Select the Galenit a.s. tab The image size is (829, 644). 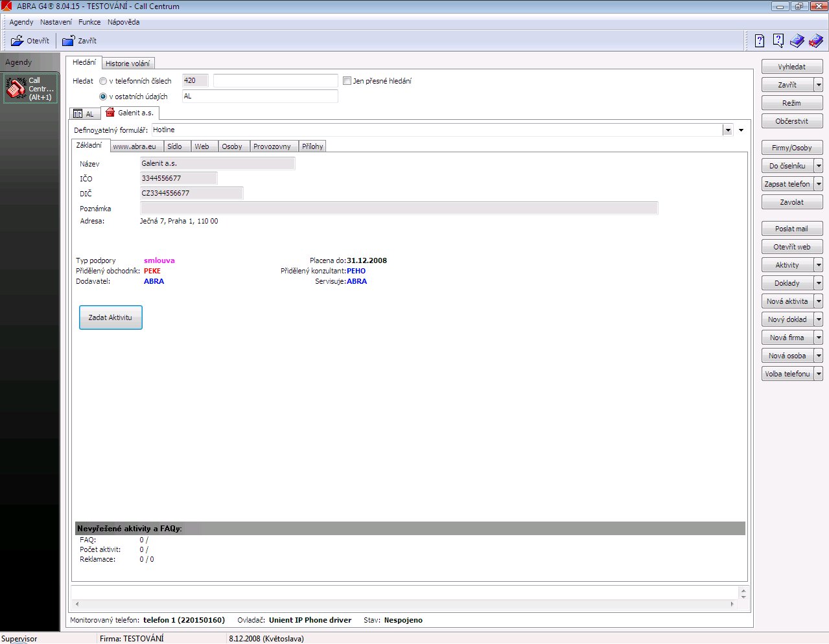(x=130, y=113)
